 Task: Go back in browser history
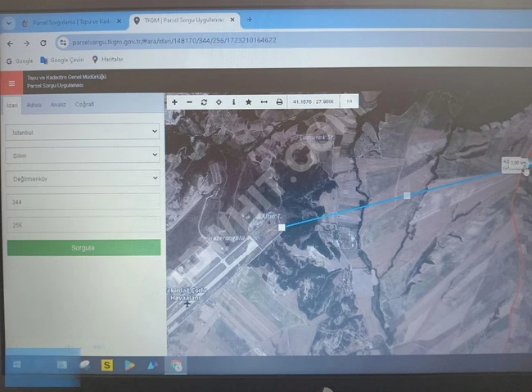coord(10,43)
